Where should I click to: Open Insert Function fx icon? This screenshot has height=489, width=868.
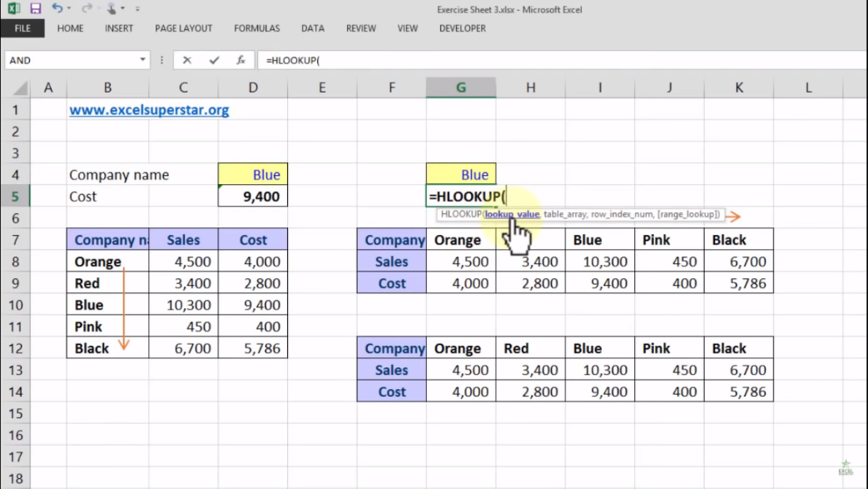(241, 60)
